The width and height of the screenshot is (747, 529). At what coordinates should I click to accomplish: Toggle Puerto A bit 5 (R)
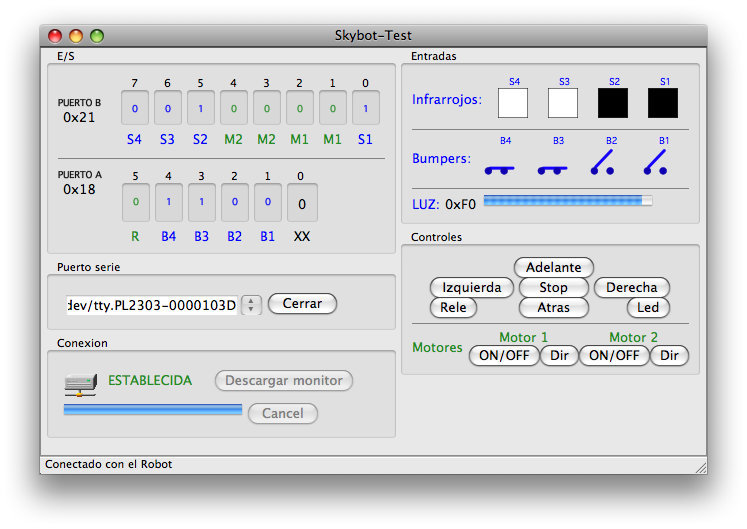click(x=135, y=202)
